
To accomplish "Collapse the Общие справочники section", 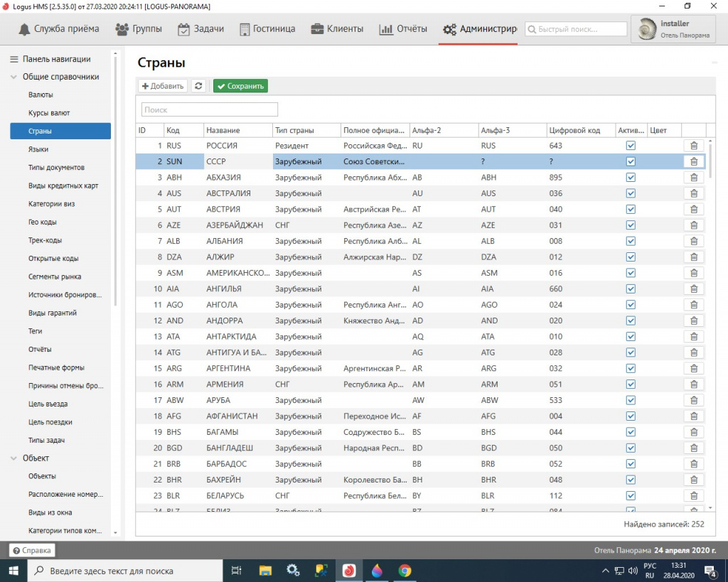I will coord(14,77).
